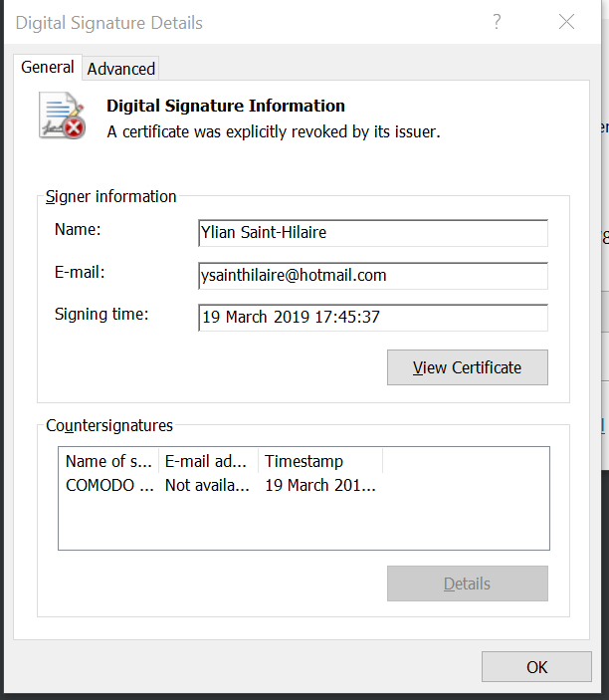
Task: Click the 'Countersignatures' group label
Action: (109, 425)
